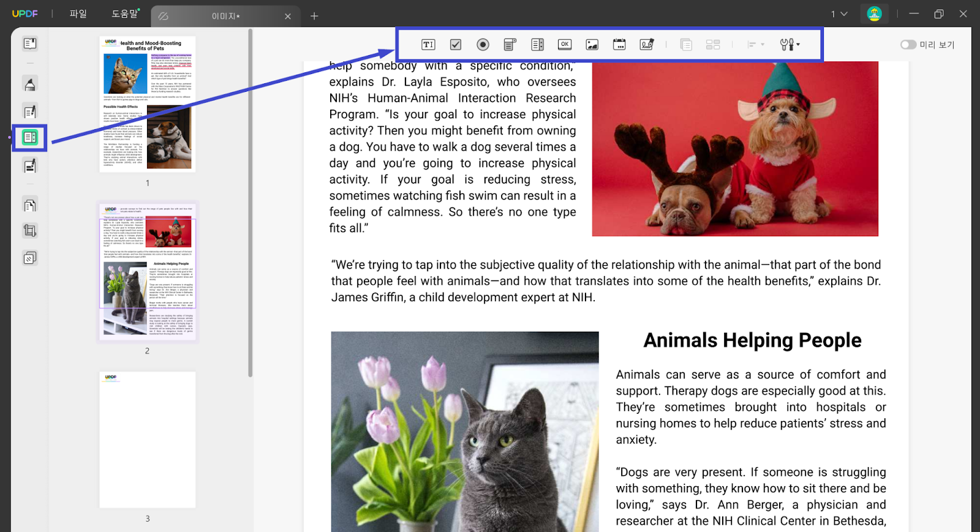This screenshot has width=980, height=532.
Task: Select page 3 thumbnail
Action: 148,440
